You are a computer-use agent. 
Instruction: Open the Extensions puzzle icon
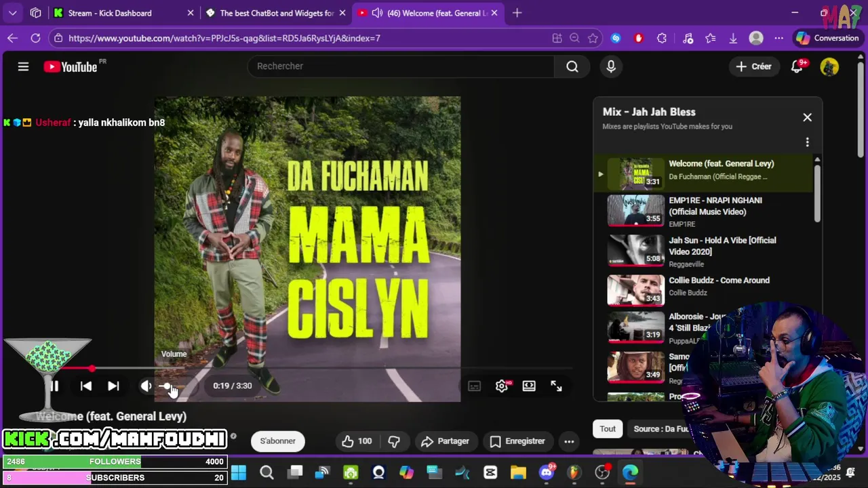[662, 38]
